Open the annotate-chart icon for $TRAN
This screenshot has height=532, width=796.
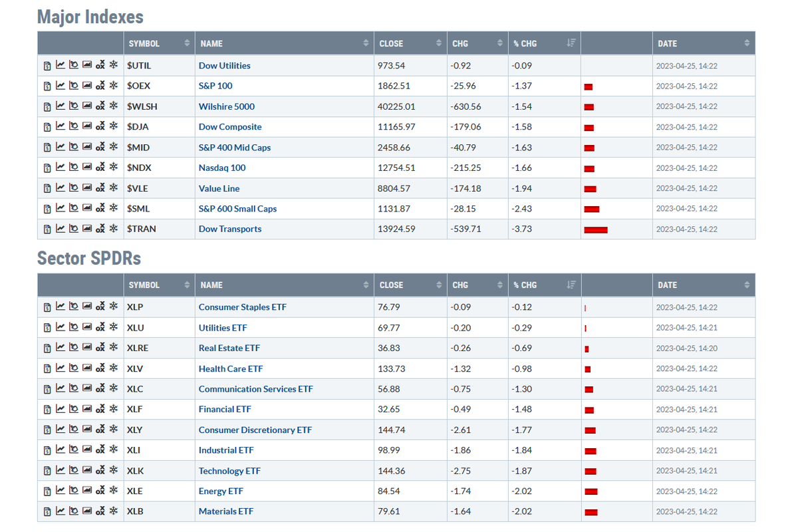(x=74, y=229)
